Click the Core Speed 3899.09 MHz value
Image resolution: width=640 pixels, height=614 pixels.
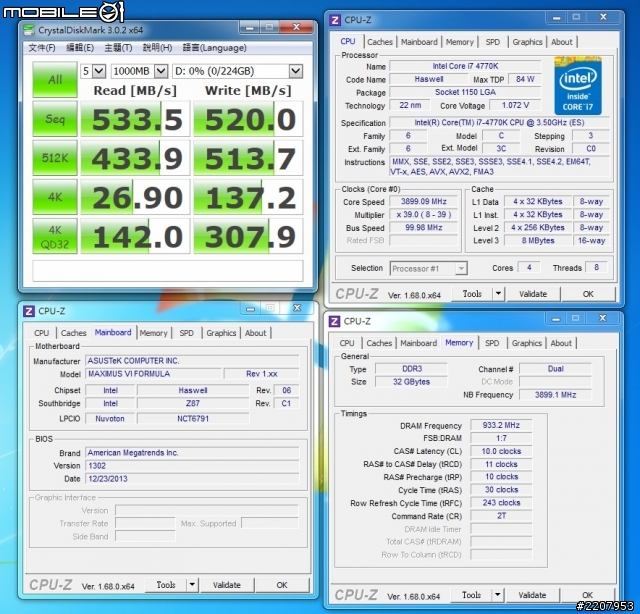tap(424, 201)
